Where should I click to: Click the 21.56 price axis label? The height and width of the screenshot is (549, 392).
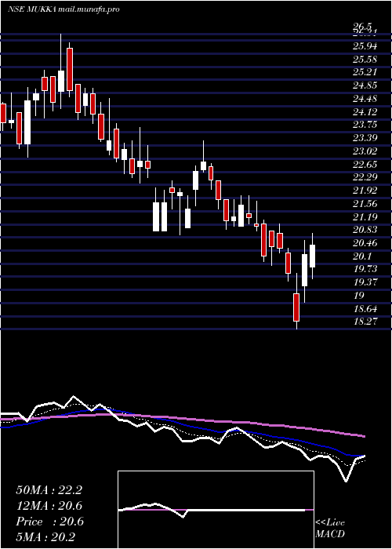pos(365,204)
